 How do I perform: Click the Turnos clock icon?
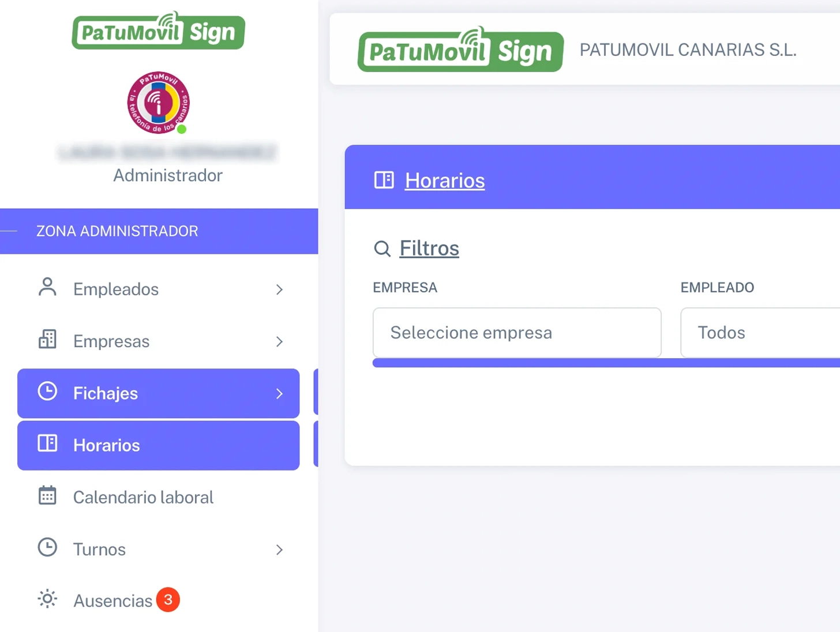click(47, 547)
